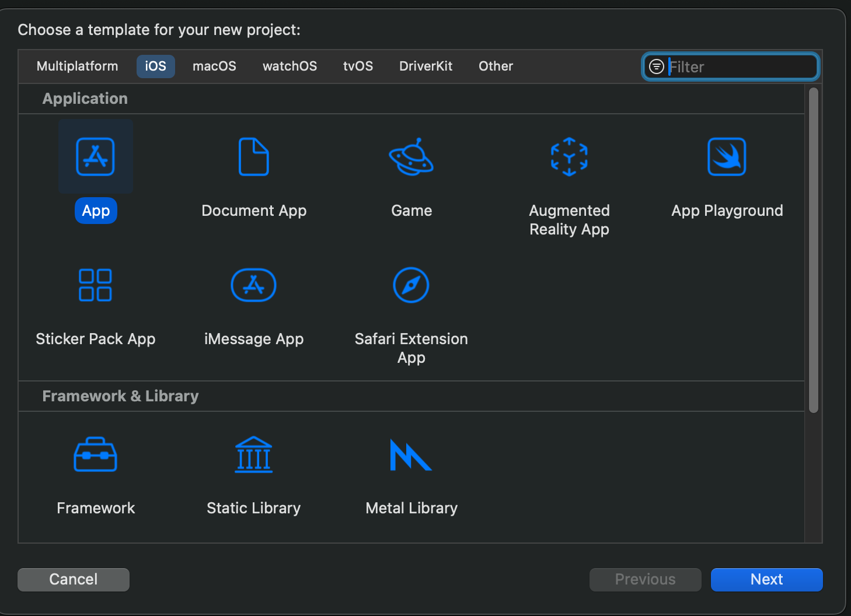Click the "Document App" label
Screen dimensions: 851x616
[x=254, y=211]
